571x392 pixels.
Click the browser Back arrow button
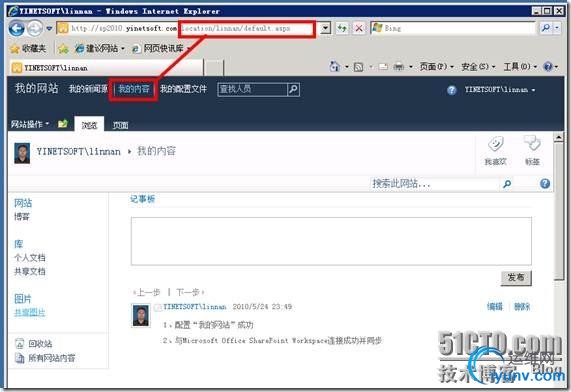(16, 28)
